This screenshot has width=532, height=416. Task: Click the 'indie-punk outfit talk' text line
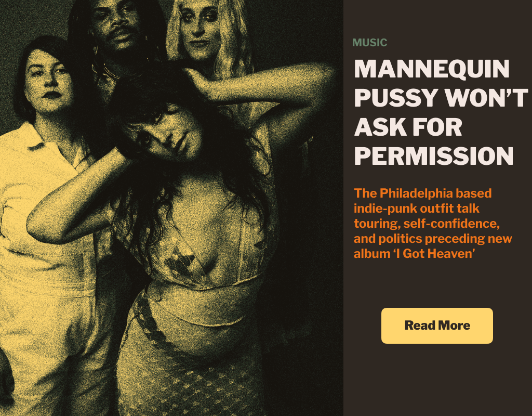(x=416, y=208)
